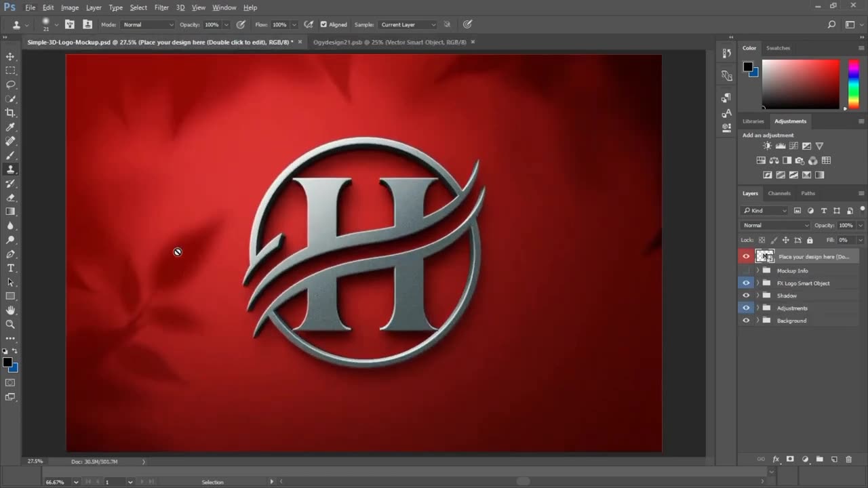Select the Zoom tool

tap(10, 325)
